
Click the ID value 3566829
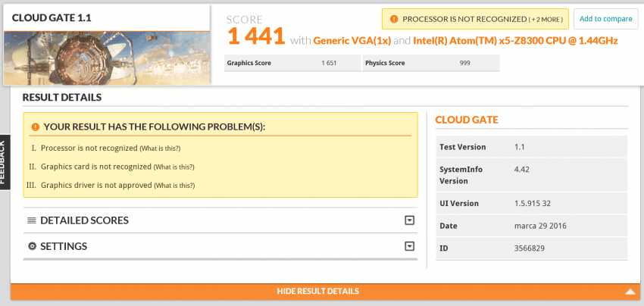[530, 248]
